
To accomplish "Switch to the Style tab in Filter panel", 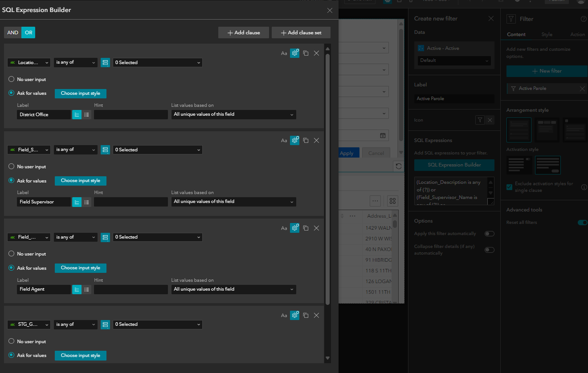I will [547, 34].
